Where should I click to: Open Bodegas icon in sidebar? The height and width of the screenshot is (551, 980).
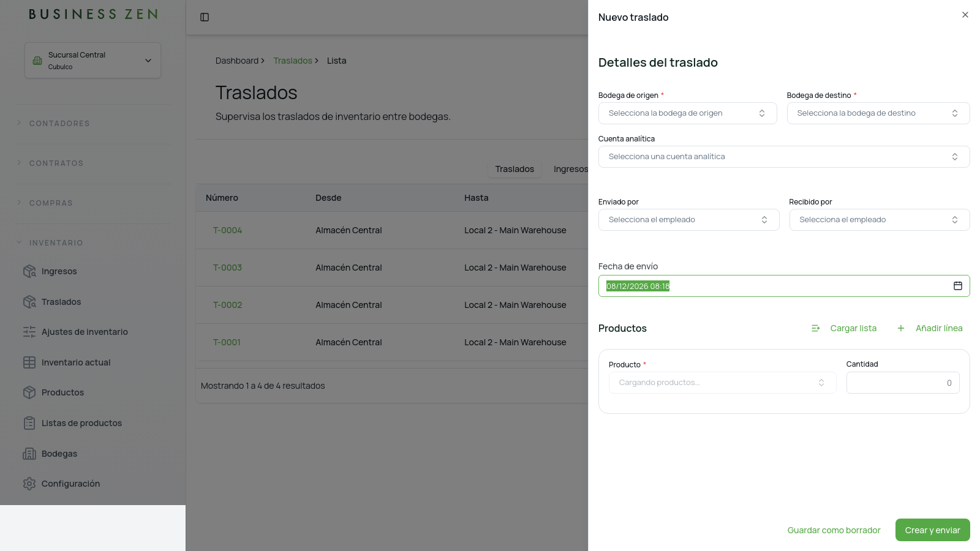point(29,454)
